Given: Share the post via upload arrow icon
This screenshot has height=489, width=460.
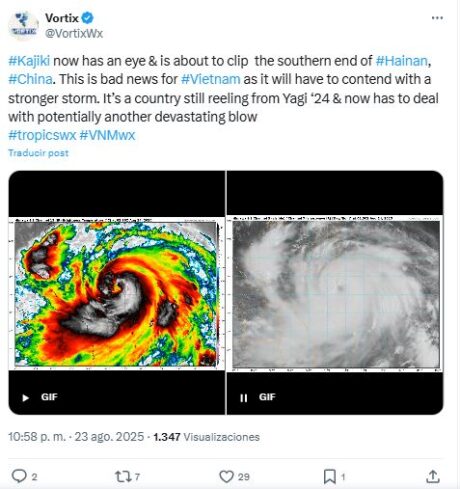Looking at the screenshot, I should point(432,476).
